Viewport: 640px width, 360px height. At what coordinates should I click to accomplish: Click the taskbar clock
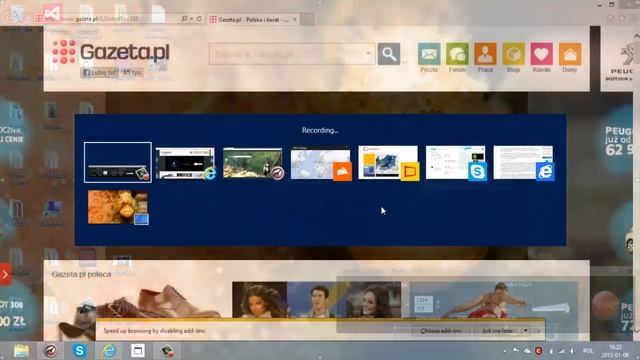(615, 351)
